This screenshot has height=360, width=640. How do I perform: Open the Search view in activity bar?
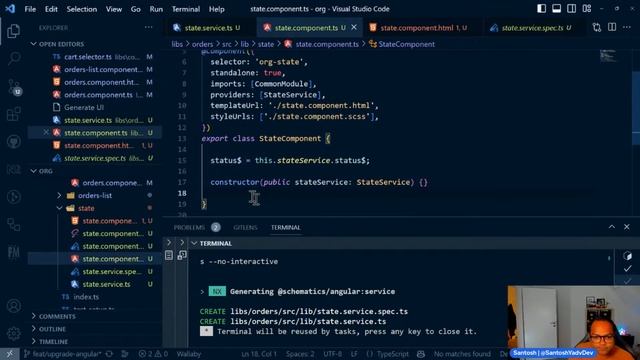pos(13,58)
